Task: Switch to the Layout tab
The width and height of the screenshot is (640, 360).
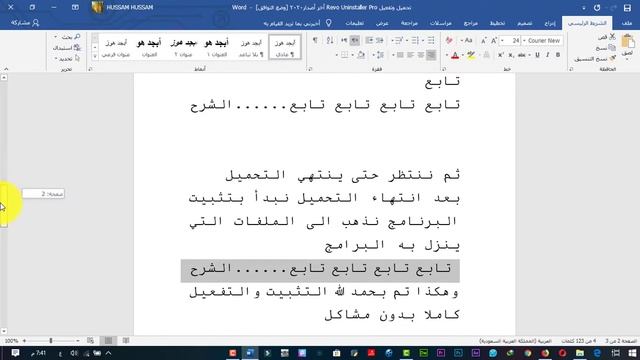Action: [x=497, y=23]
